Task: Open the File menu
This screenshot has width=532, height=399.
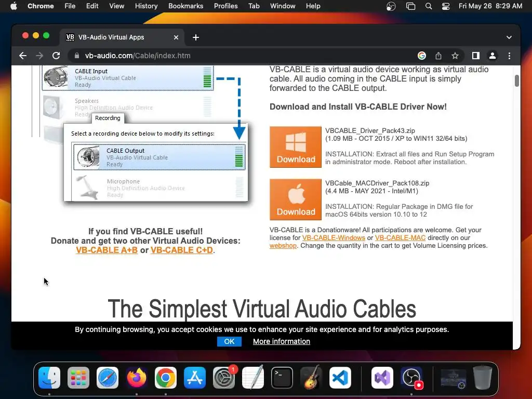Action: coord(70,6)
